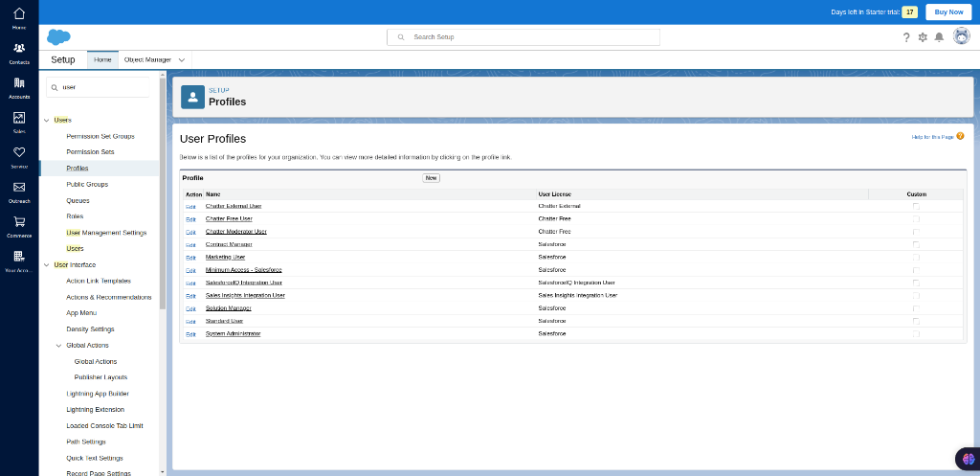This screenshot has height=476, width=980.
Task: Toggle Custom checkbox for Solution Manager
Action: pyautogui.click(x=916, y=308)
